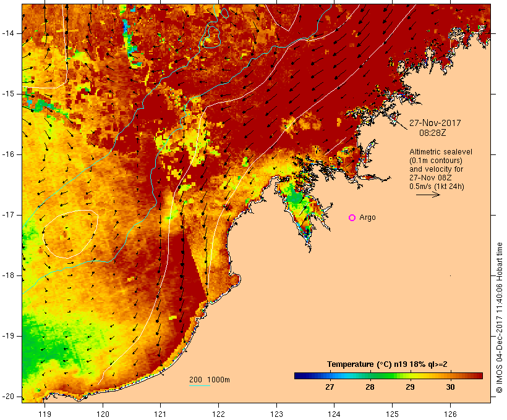The image size is (507, 420).
Task: Click the '28' temperature legend value
Action: tap(370, 387)
